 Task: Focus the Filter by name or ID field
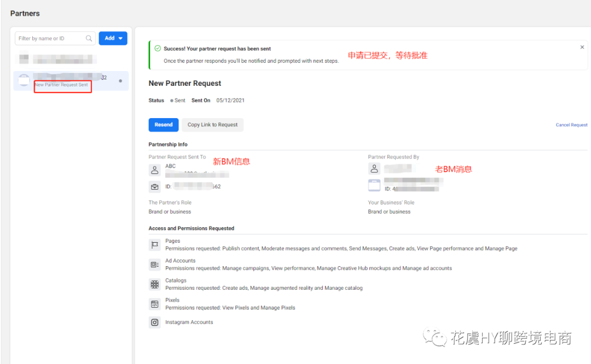[x=55, y=38]
